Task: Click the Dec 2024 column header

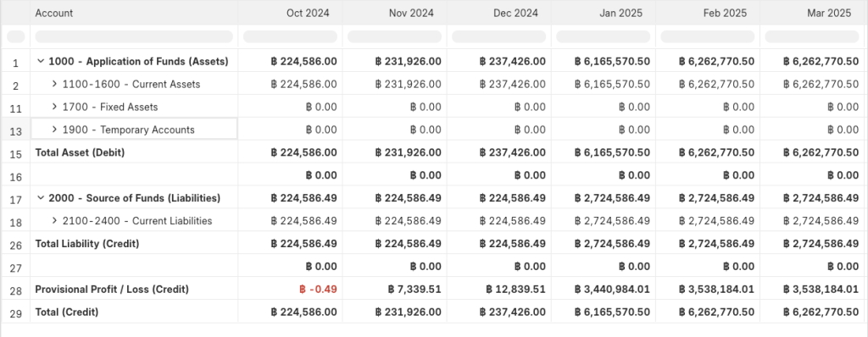Action: [516, 13]
